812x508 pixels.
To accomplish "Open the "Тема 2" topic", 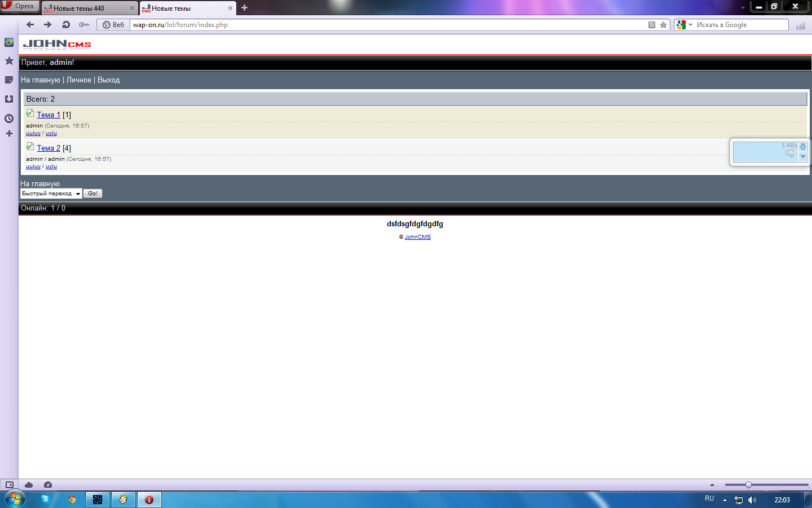I will pos(48,148).
